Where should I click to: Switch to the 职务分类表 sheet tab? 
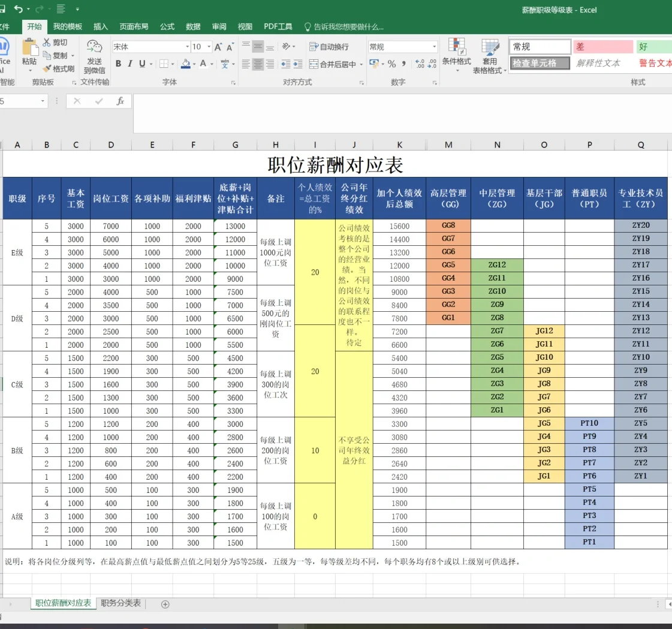click(x=121, y=603)
